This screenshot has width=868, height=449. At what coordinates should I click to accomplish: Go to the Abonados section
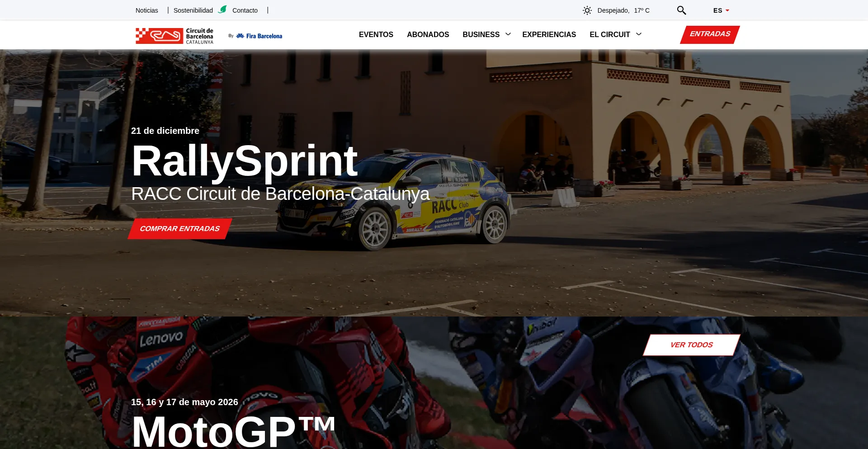tap(428, 34)
